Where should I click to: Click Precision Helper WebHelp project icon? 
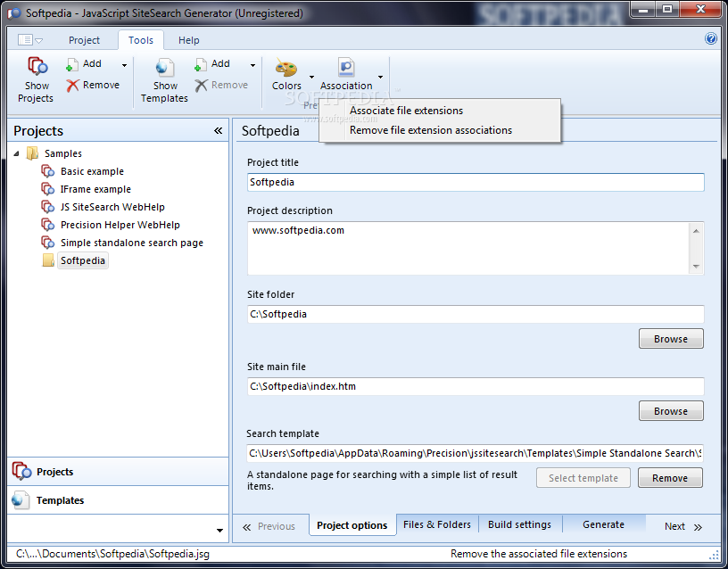(47, 225)
